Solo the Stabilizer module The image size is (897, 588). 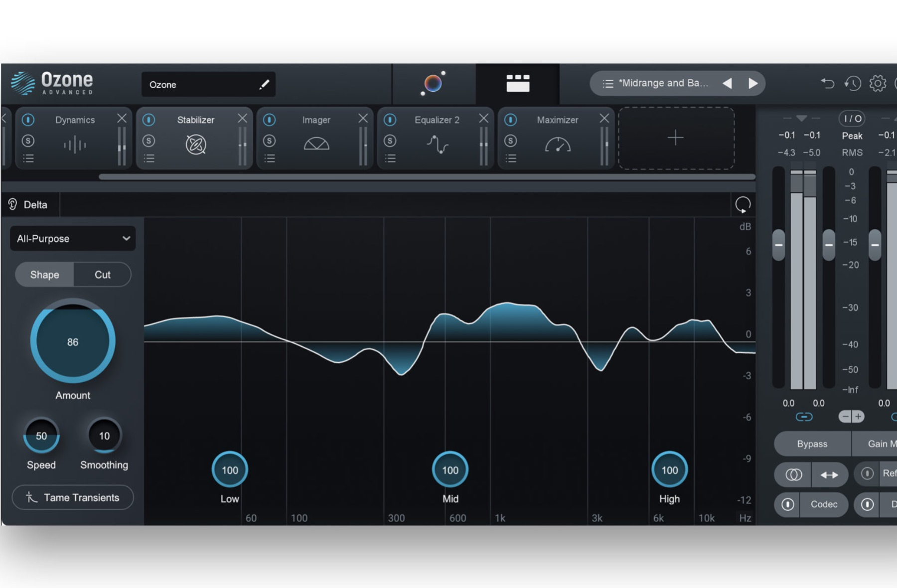coord(149,141)
